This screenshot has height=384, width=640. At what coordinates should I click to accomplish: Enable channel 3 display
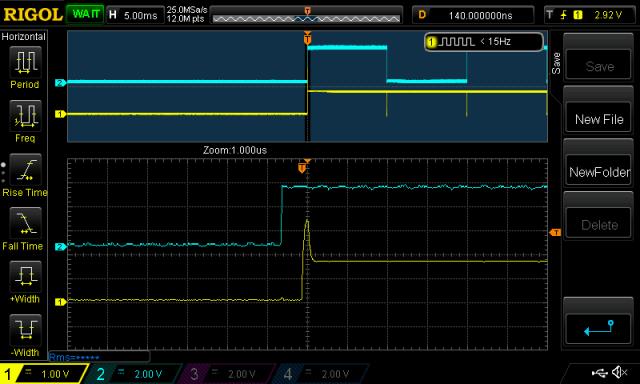pyautogui.click(x=227, y=374)
